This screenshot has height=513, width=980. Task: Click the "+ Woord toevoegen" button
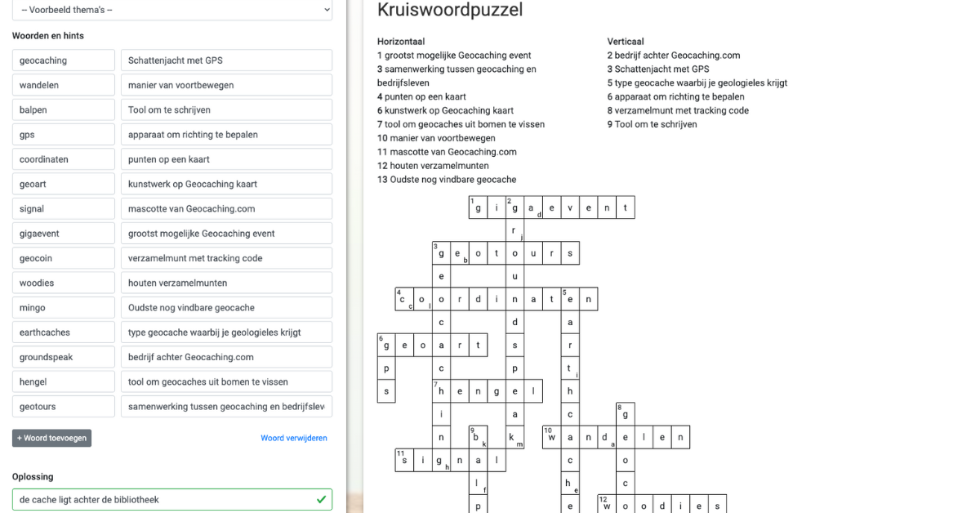(x=51, y=438)
